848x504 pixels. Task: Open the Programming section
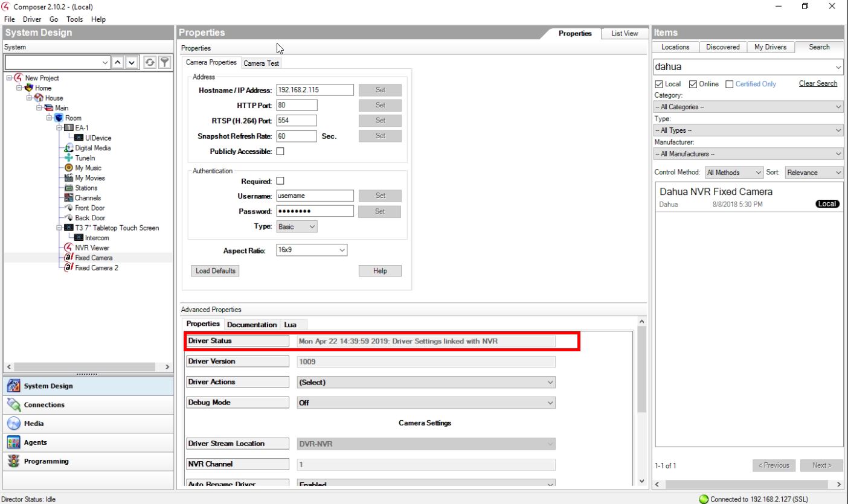(88, 461)
